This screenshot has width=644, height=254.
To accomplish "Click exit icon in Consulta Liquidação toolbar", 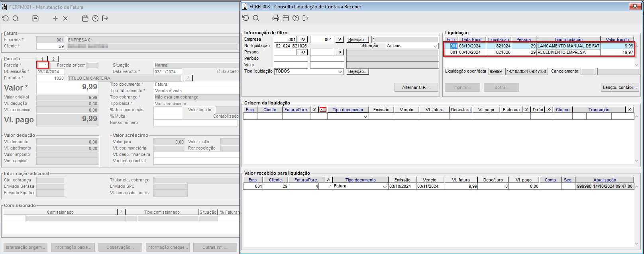I will pyautogui.click(x=306, y=18).
